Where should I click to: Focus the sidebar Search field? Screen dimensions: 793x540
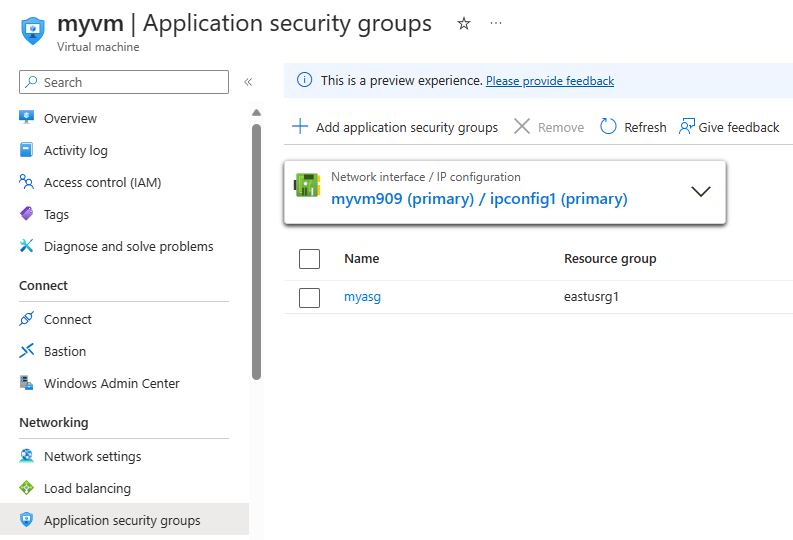124,82
